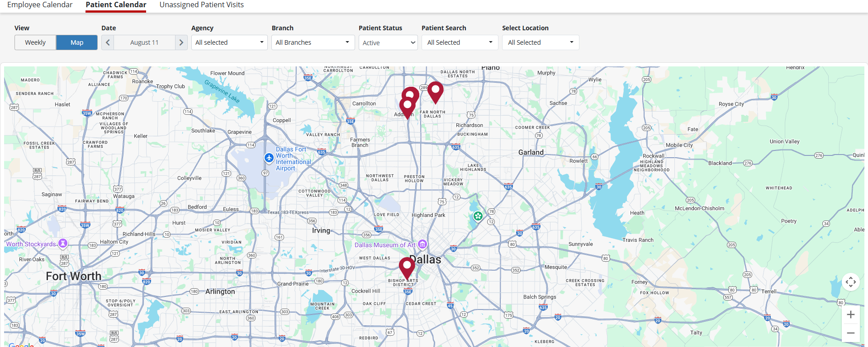Switch to Weekly view
Screen dimensions: 868x347
[35, 42]
